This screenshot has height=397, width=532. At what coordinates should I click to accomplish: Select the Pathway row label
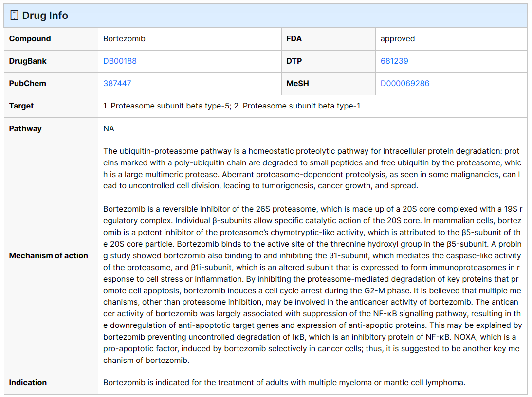(25, 129)
